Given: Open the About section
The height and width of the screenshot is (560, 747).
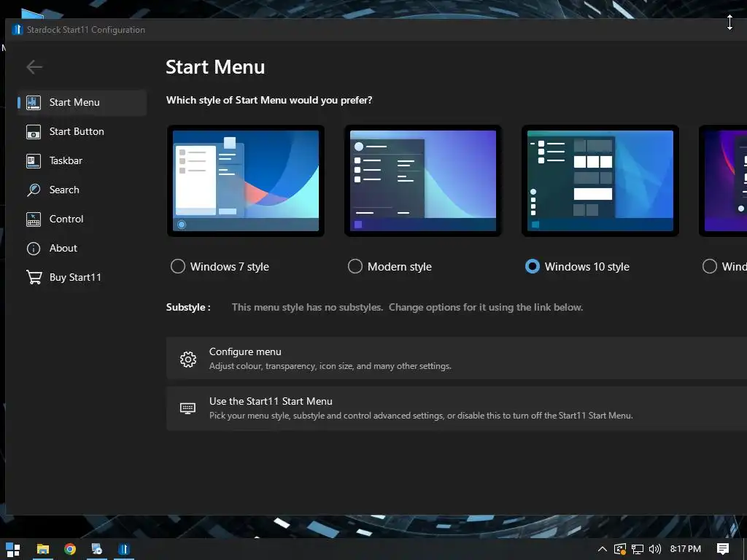Looking at the screenshot, I should coord(82,248).
